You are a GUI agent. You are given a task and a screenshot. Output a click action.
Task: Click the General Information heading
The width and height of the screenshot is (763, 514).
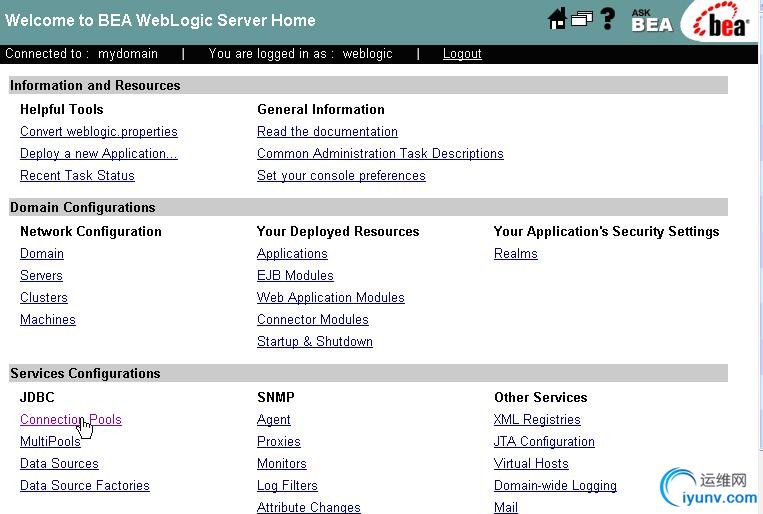[x=321, y=110]
